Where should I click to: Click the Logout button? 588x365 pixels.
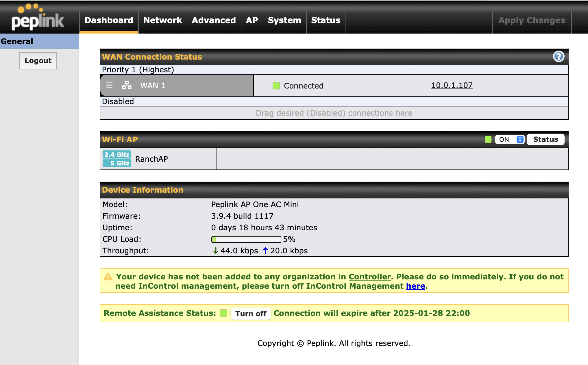pyautogui.click(x=38, y=60)
